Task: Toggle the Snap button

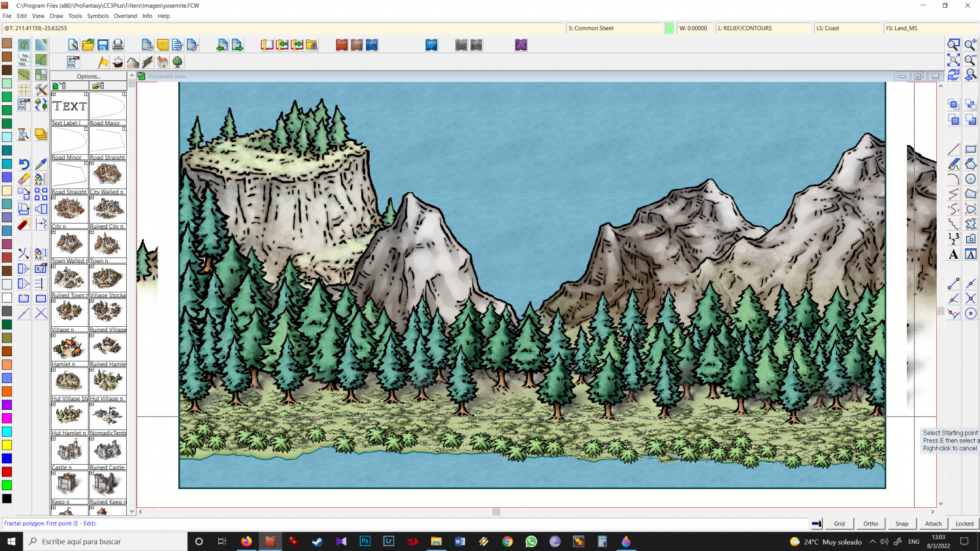Action: pos(902,524)
